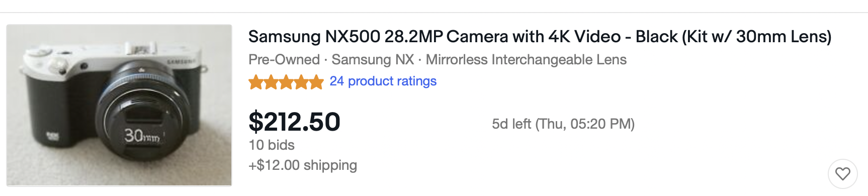The image size is (868, 196).
Task: Click the first orange rating star
Action: point(256,82)
